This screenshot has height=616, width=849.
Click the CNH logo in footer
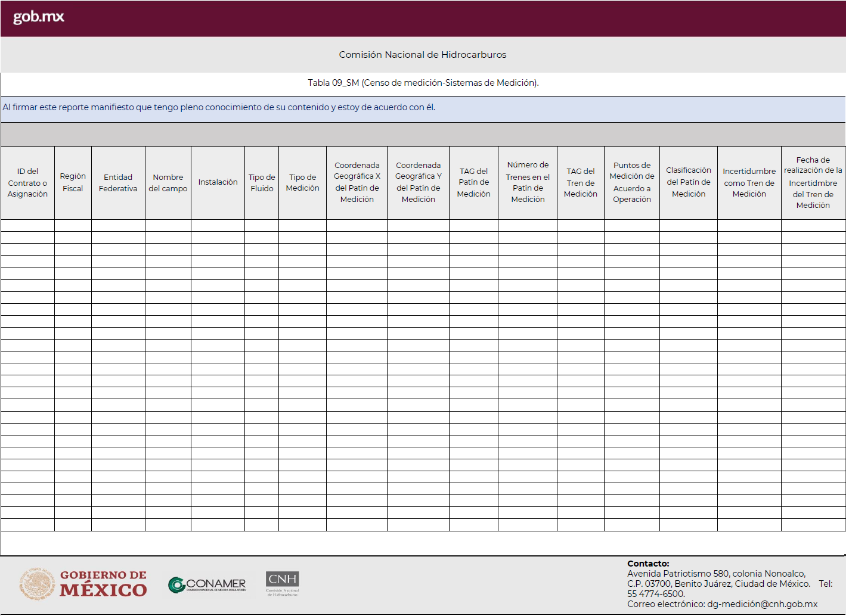(282, 583)
